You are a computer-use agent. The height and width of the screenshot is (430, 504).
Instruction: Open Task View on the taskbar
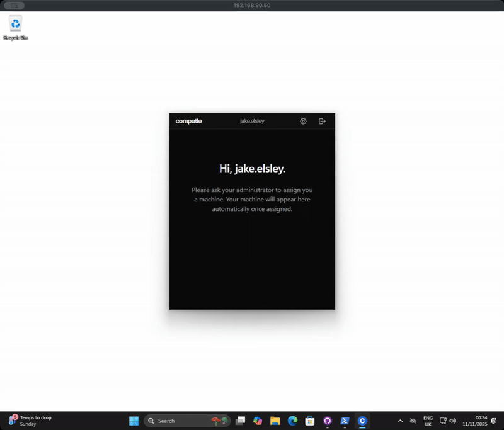click(x=240, y=421)
